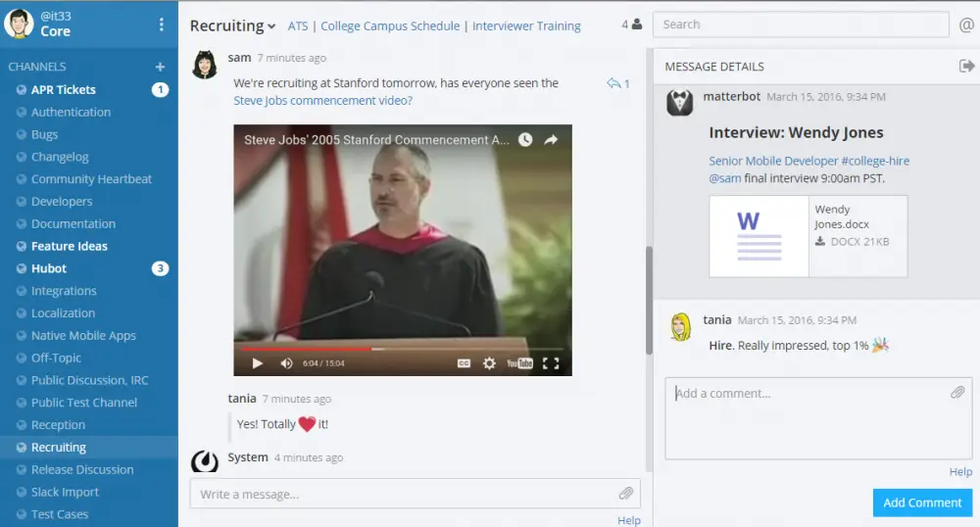Open Senior Mobile Developer link
The height and width of the screenshot is (527, 980).
(x=773, y=161)
